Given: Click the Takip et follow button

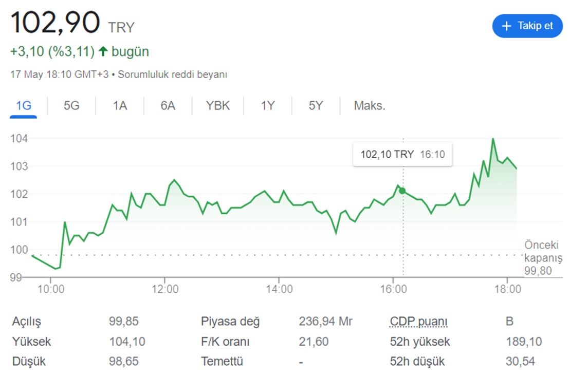Looking at the screenshot, I should point(527,26).
